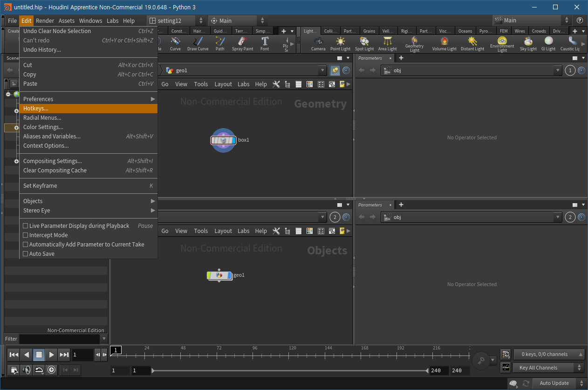Open the geo1 path dropdown arrow
This screenshot has width=588, height=390.
(x=322, y=70)
